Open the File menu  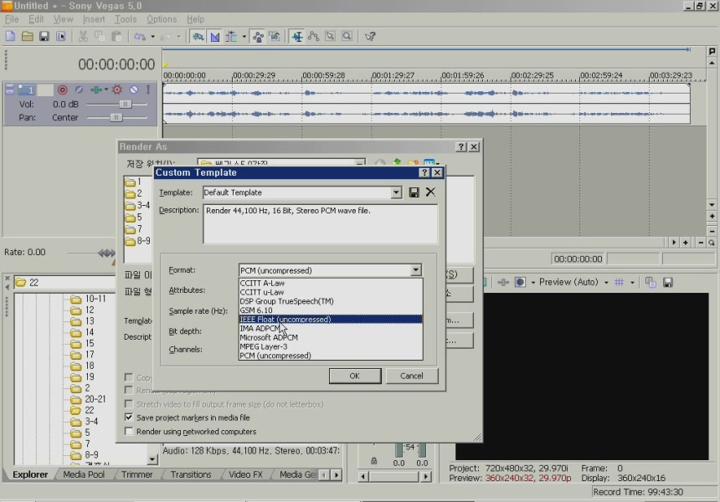pos(11,19)
